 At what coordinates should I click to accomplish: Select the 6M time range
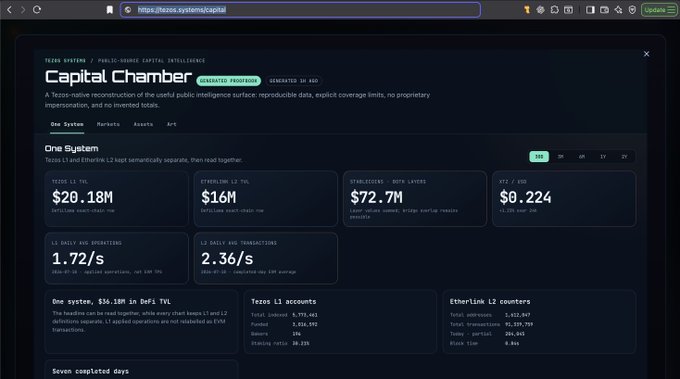(582, 157)
